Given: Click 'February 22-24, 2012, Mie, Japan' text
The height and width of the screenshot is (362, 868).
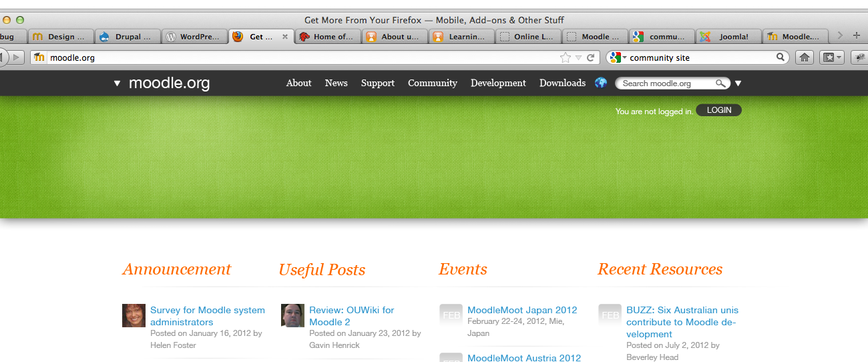Looking at the screenshot, I should (x=515, y=327).
